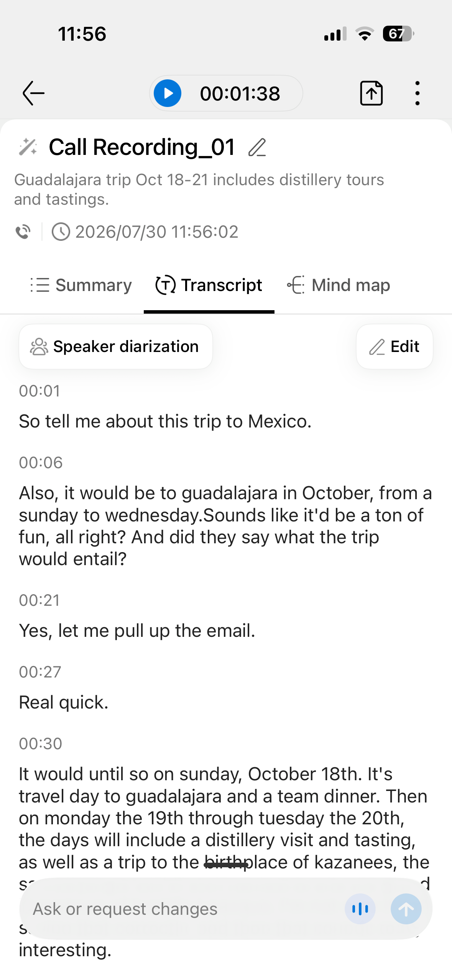452x980 pixels.
Task: Tap the magic wand icon beside title
Action: point(28,147)
